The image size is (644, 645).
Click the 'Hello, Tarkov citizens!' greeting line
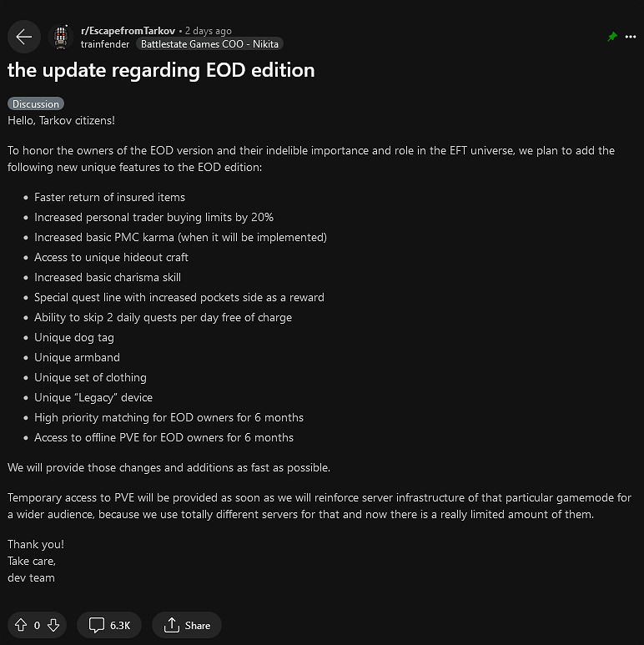click(61, 120)
